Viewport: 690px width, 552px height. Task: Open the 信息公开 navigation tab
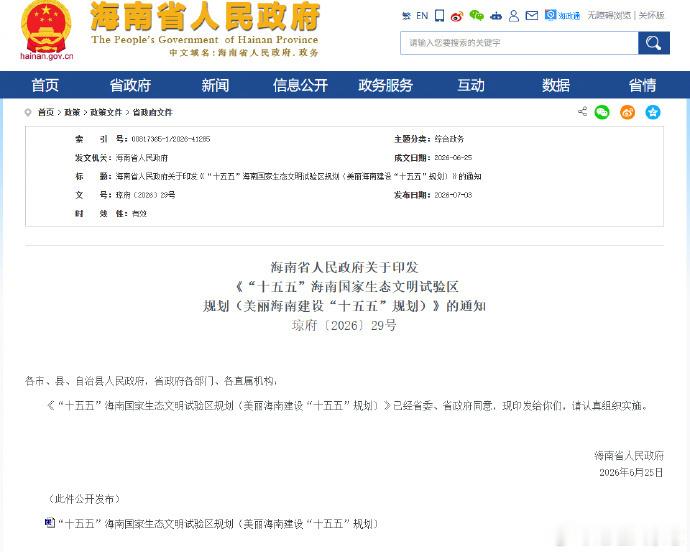[300, 85]
